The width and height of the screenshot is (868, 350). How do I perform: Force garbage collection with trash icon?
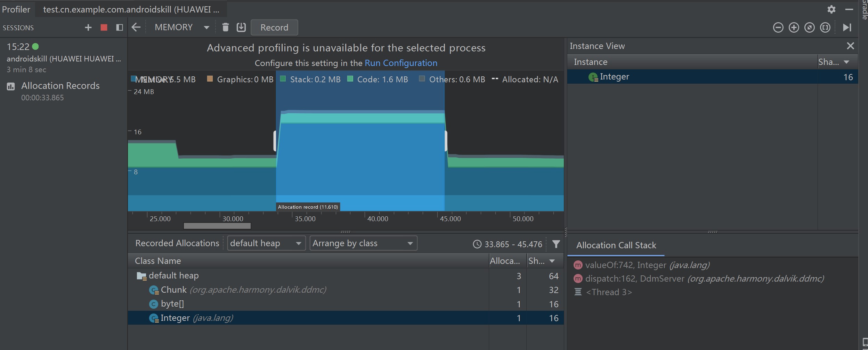[x=225, y=27]
